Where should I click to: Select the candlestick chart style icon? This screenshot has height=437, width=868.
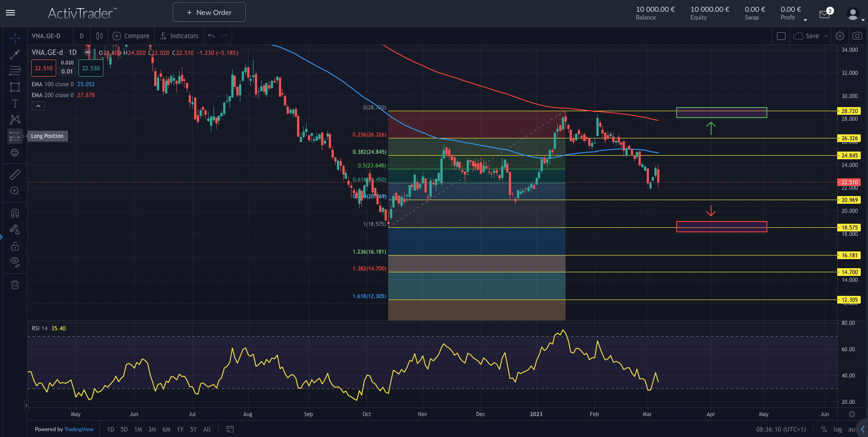[x=99, y=36]
